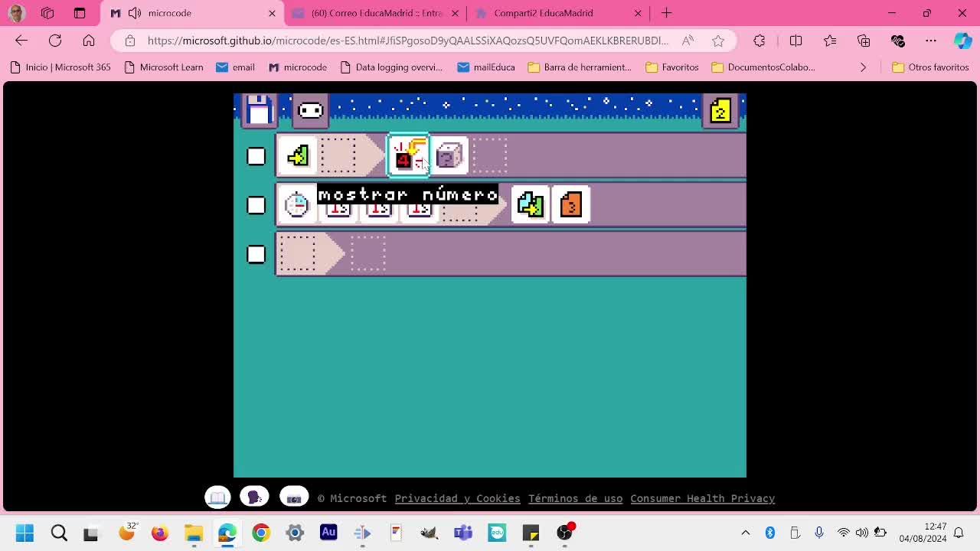Open the book documentation icon in footer

pos(218,497)
